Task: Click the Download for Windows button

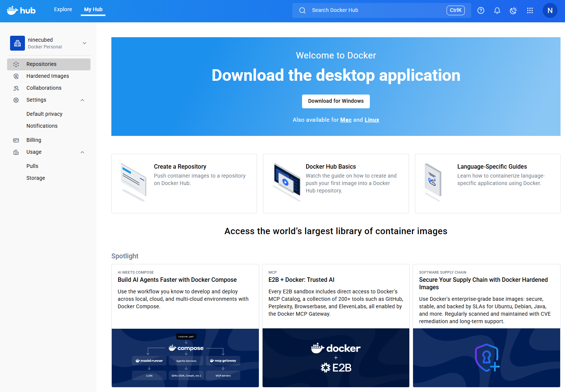Action: pos(336,101)
